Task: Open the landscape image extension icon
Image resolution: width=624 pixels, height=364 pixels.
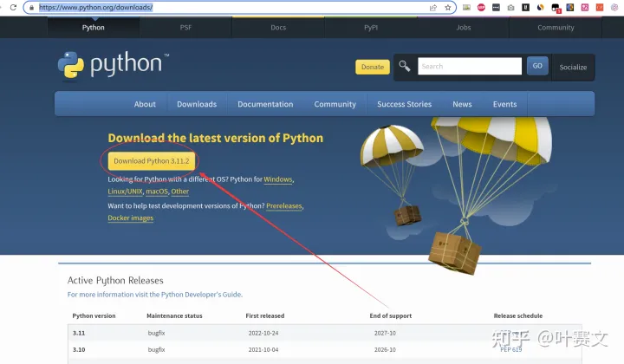Action: (466, 7)
